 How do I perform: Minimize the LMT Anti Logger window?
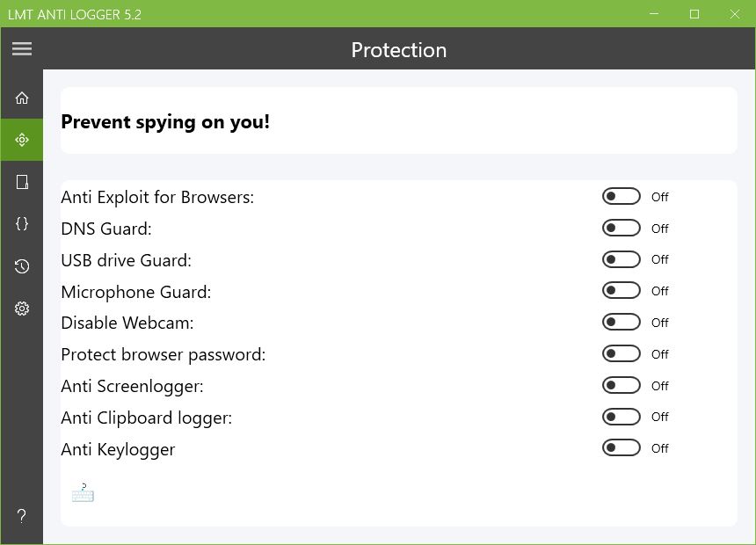[655, 14]
